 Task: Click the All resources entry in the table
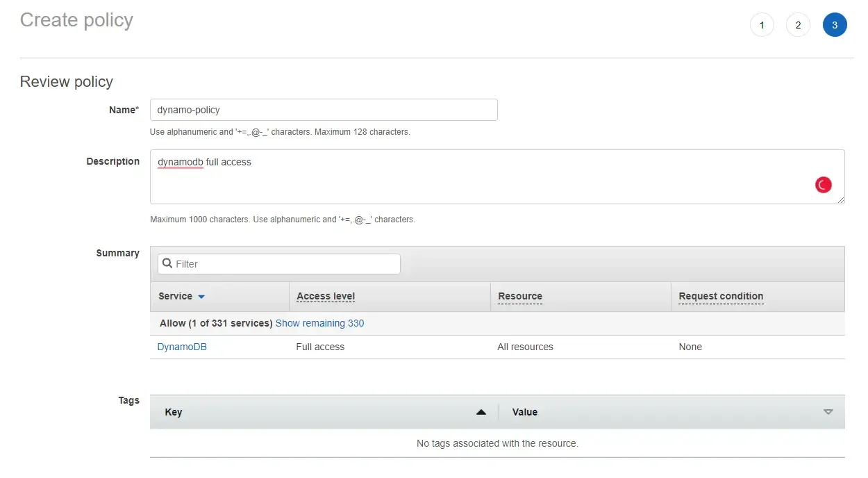(x=525, y=347)
